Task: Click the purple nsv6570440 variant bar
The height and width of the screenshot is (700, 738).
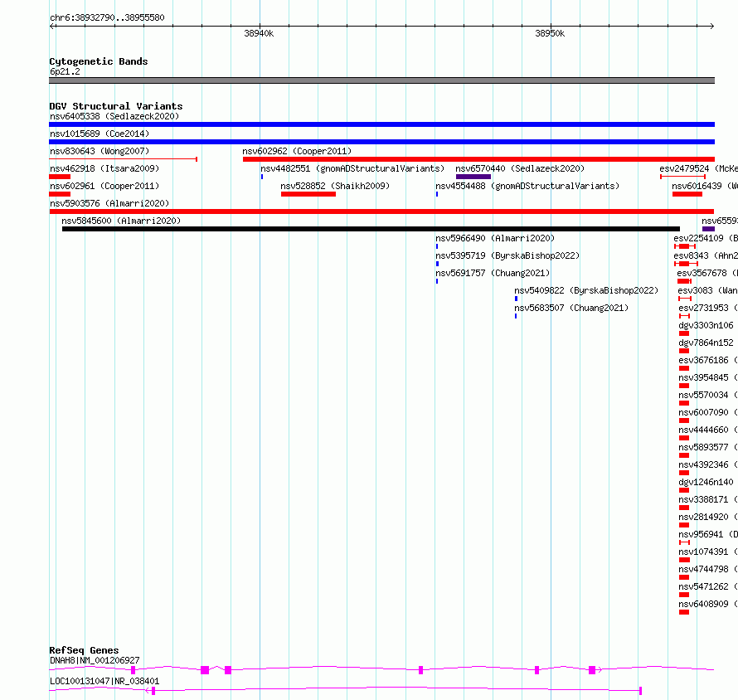Action: click(x=473, y=177)
